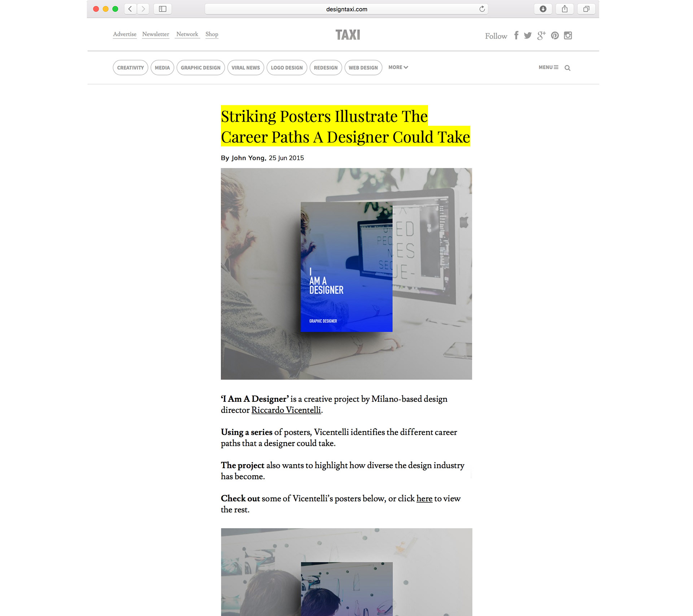
Task: Expand the MORE categories dropdown
Action: (398, 67)
